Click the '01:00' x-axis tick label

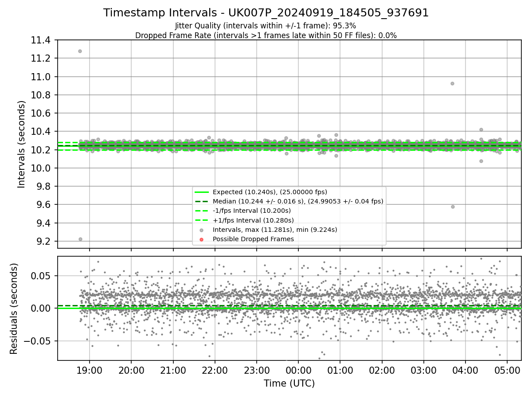(x=340, y=370)
